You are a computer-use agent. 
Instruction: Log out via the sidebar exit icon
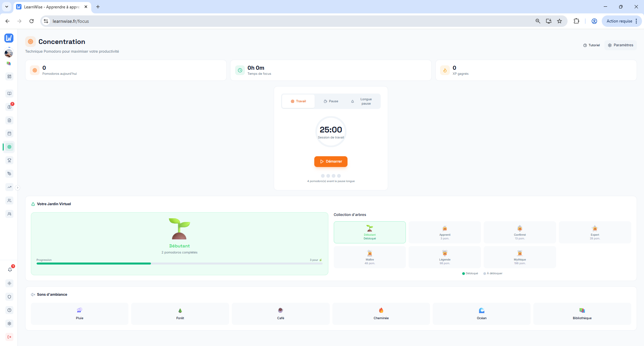9,337
